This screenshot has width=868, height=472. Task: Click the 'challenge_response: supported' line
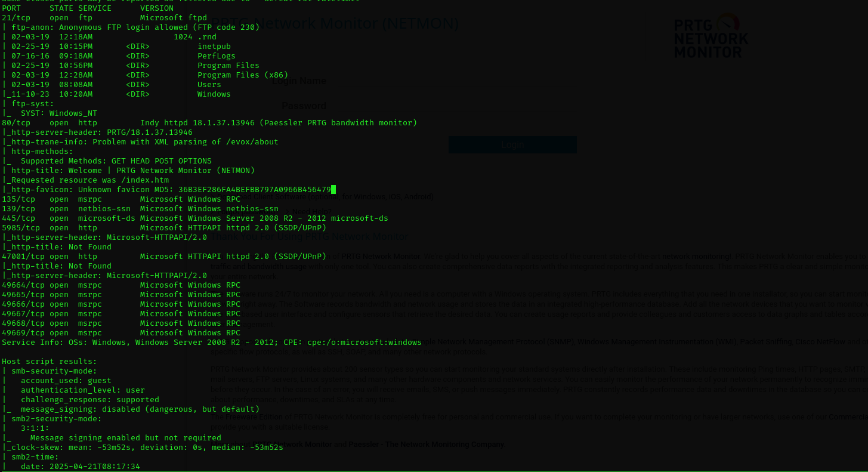click(81, 400)
